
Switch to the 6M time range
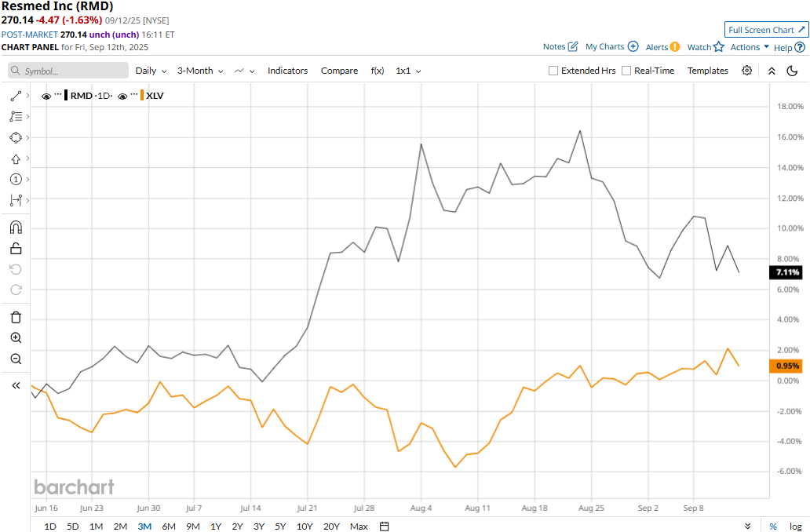[169, 527]
